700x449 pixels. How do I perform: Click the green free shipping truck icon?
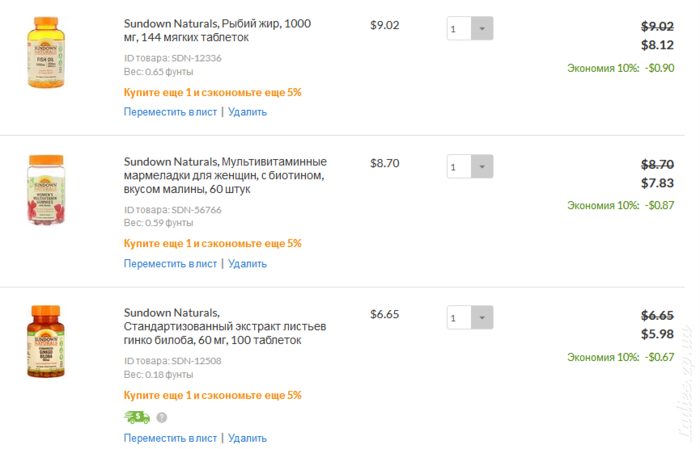(x=137, y=417)
